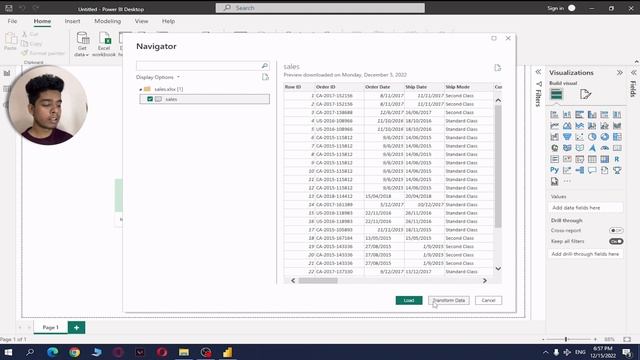Select the Matrix visual

pos(604,159)
